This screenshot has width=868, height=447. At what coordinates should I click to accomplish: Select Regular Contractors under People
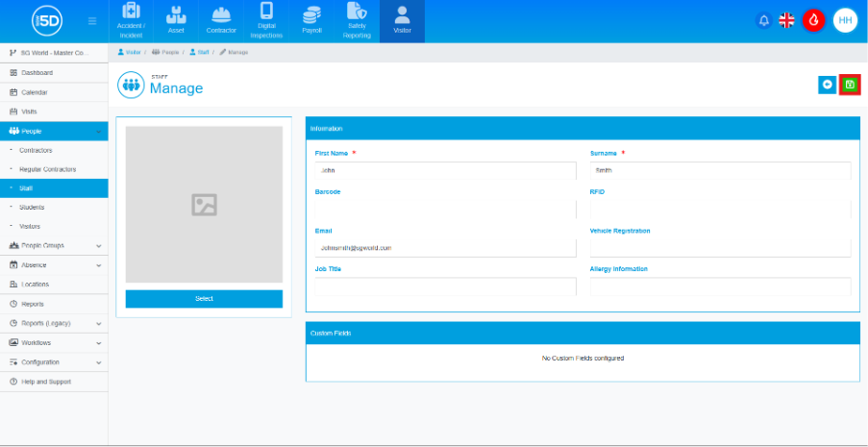54,169
